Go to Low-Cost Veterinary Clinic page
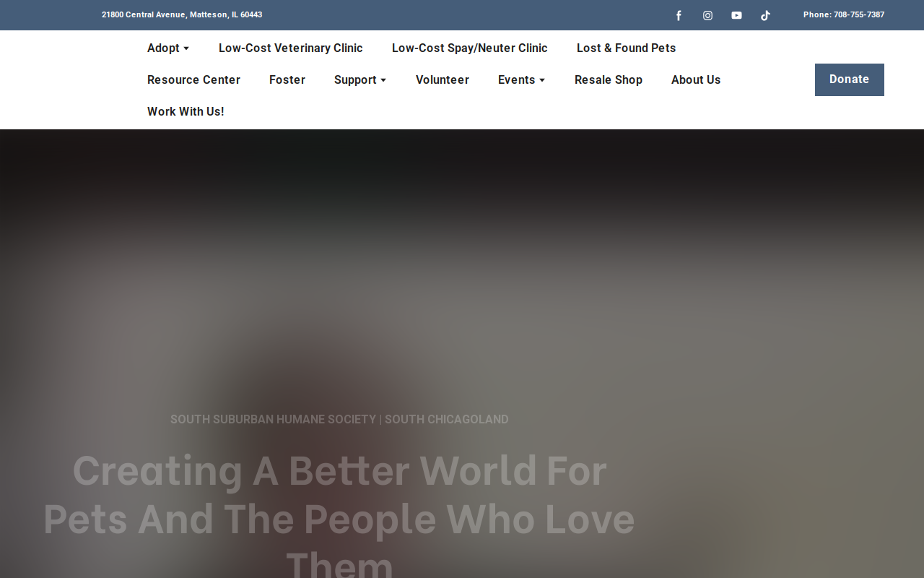 coord(291,48)
